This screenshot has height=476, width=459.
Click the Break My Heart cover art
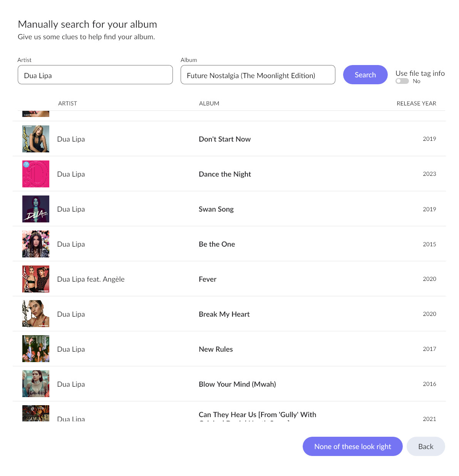36,314
